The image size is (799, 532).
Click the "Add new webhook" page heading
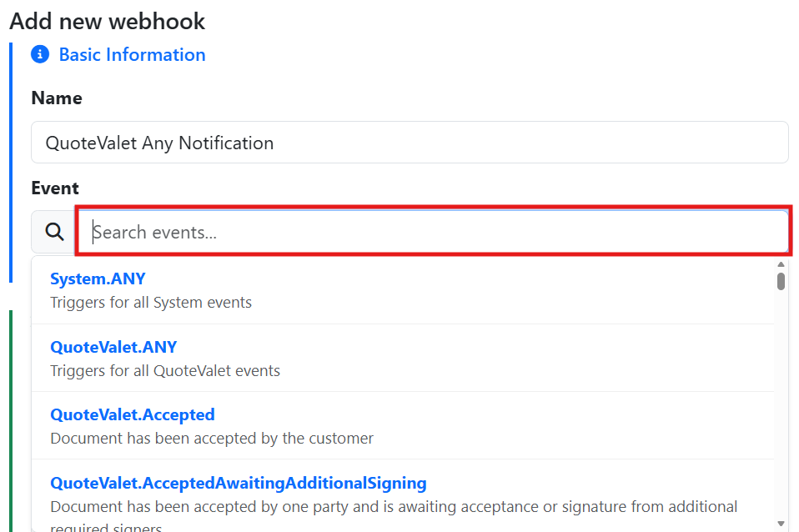108,21
